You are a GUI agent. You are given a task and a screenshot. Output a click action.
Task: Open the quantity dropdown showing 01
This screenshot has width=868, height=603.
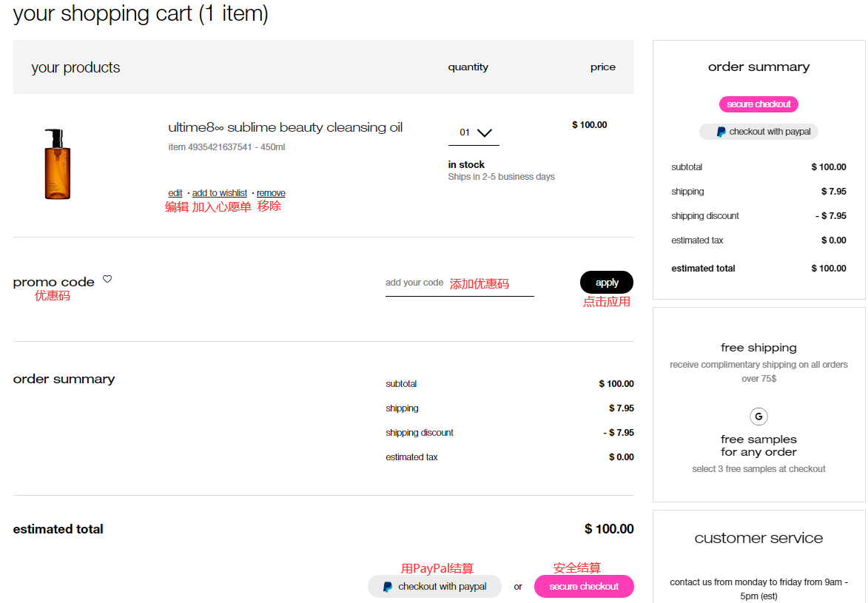[x=474, y=133]
